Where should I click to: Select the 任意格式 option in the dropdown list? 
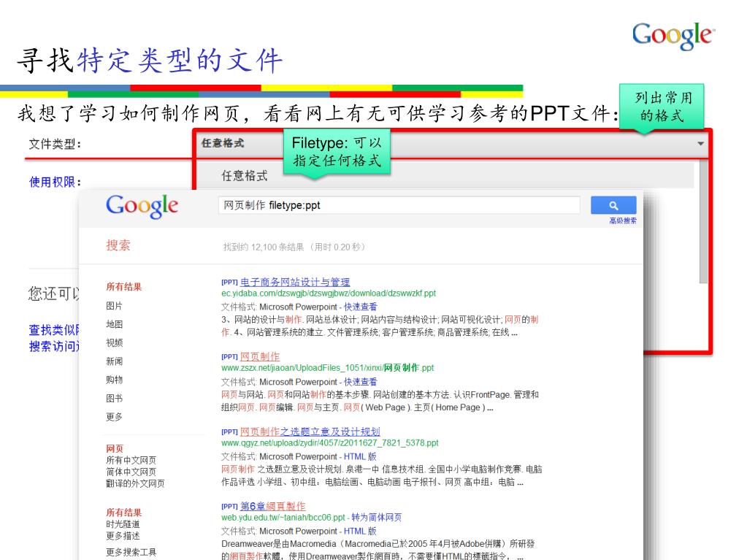[245, 176]
